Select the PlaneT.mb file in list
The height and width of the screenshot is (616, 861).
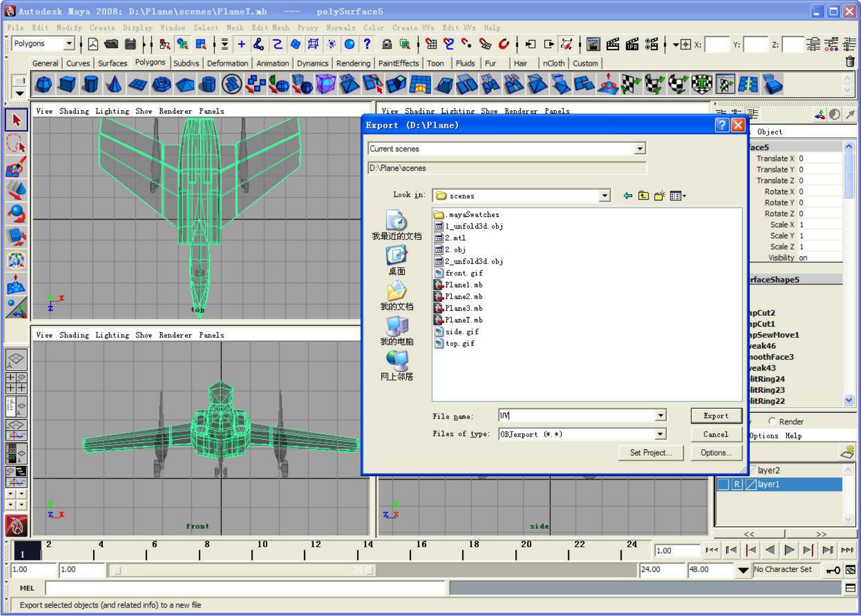tap(459, 320)
